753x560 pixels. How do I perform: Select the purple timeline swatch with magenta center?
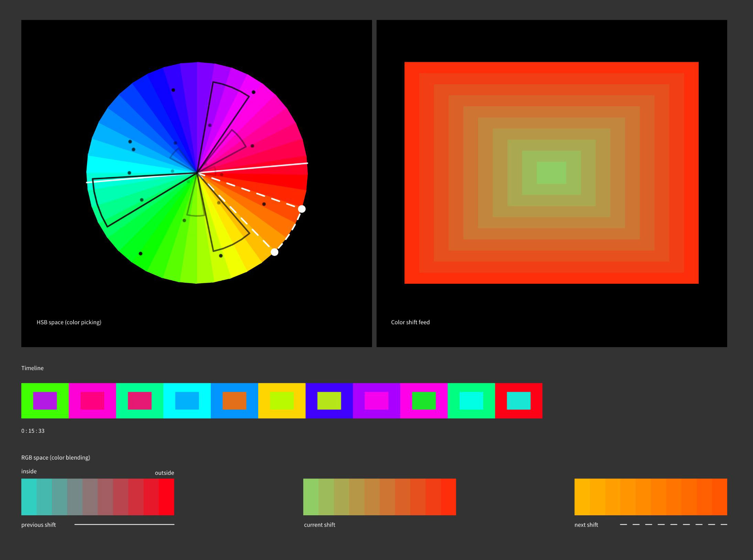pos(376,400)
